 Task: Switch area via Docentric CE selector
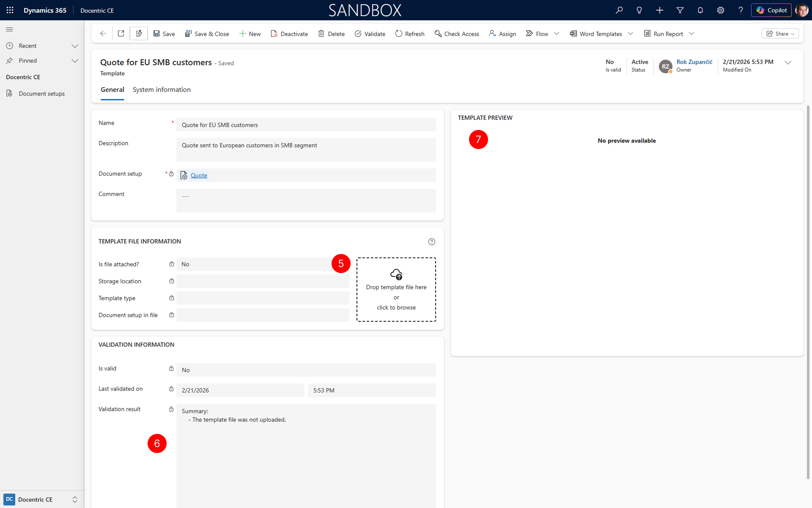[x=41, y=500]
